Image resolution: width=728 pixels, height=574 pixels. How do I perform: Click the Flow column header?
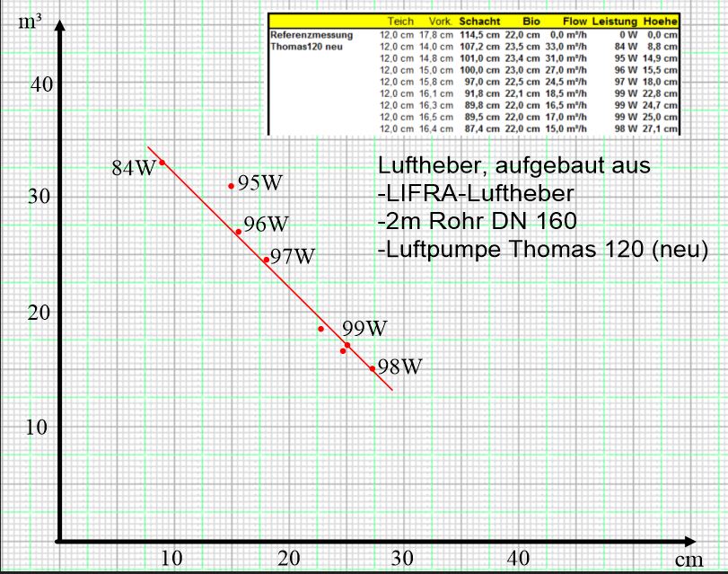tap(573, 20)
